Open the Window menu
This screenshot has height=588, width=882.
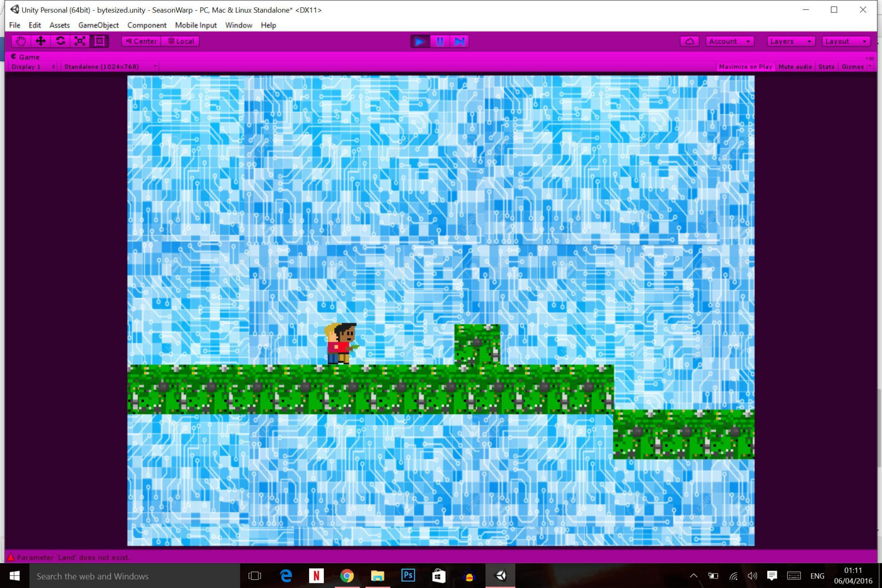tap(238, 25)
